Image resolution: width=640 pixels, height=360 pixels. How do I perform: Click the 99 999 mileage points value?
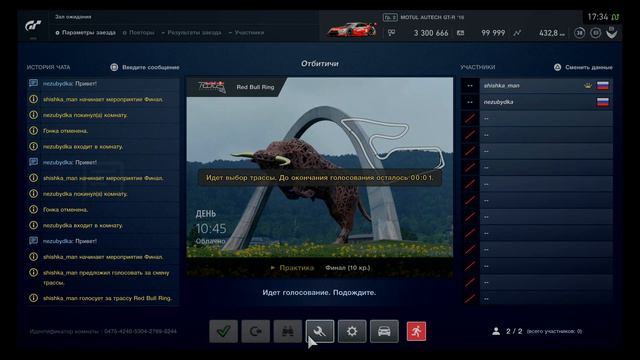point(493,33)
